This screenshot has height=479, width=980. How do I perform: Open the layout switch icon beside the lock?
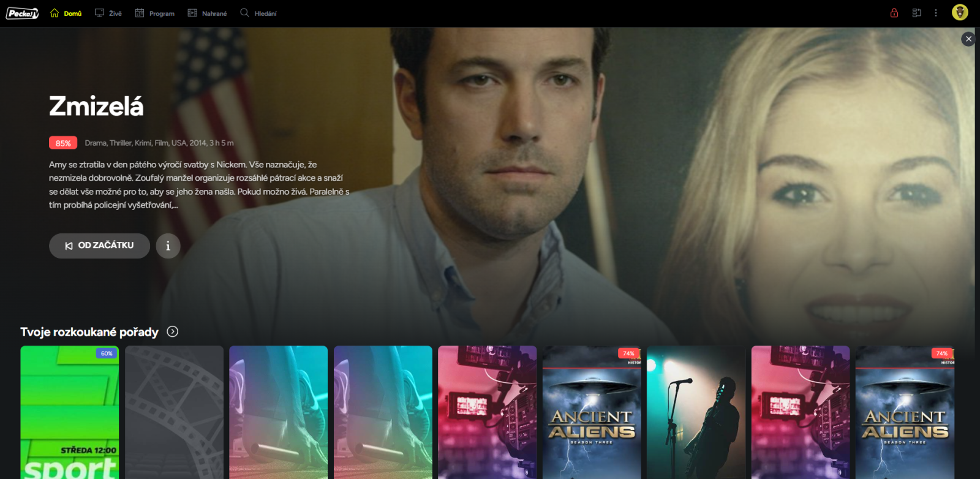point(917,13)
